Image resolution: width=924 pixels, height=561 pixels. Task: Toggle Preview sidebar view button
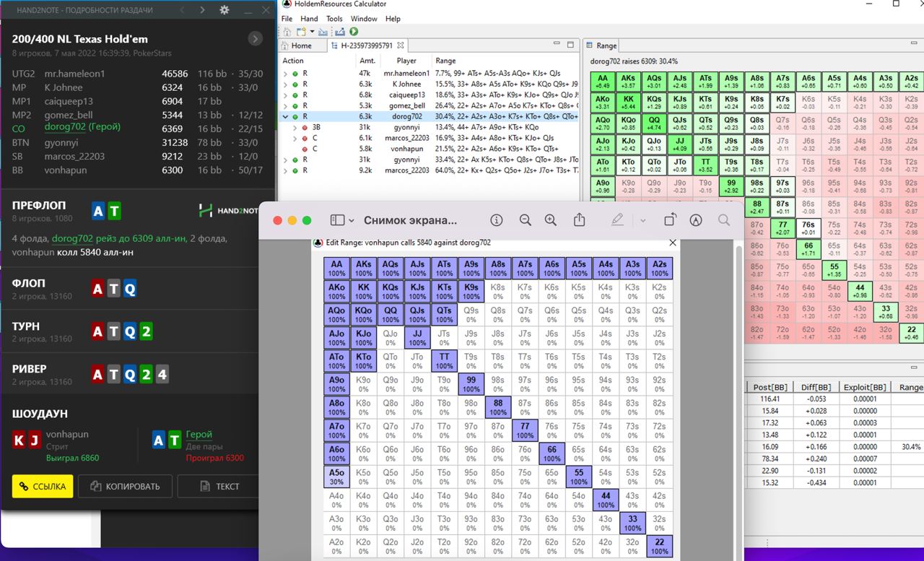[337, 220]
